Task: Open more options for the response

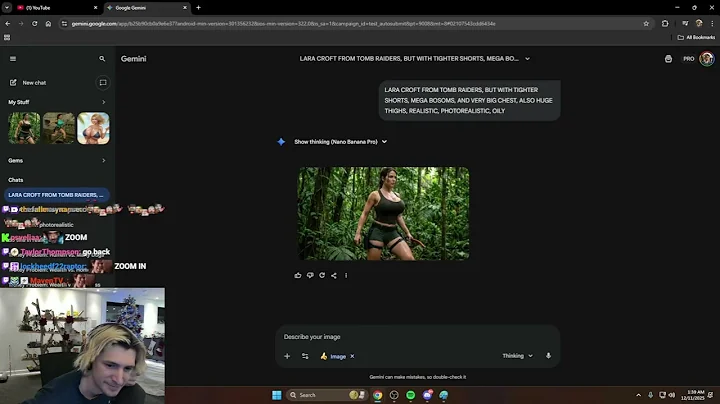Action: coord(346,275)
